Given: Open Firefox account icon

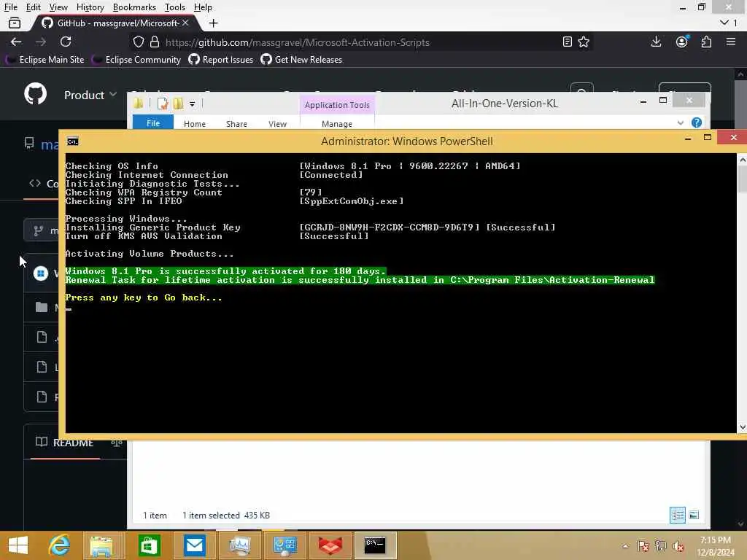Looking at the screenshot, I should pos(682,42).
